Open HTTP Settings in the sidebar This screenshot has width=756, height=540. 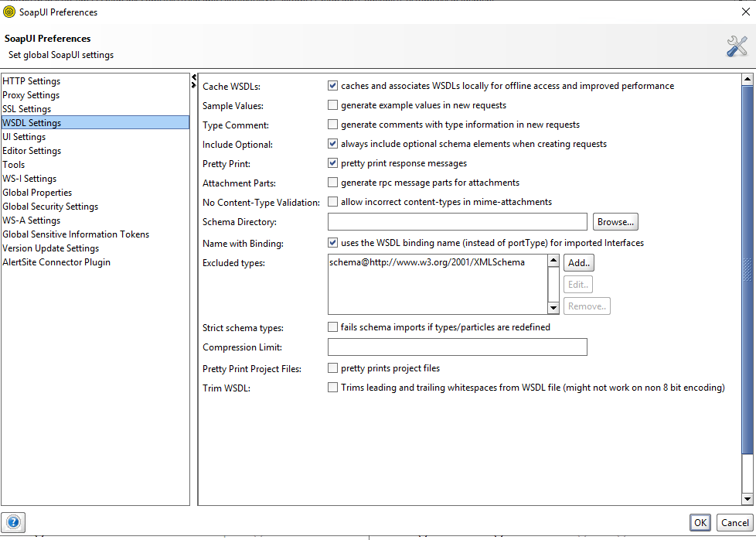click(31, 81)
